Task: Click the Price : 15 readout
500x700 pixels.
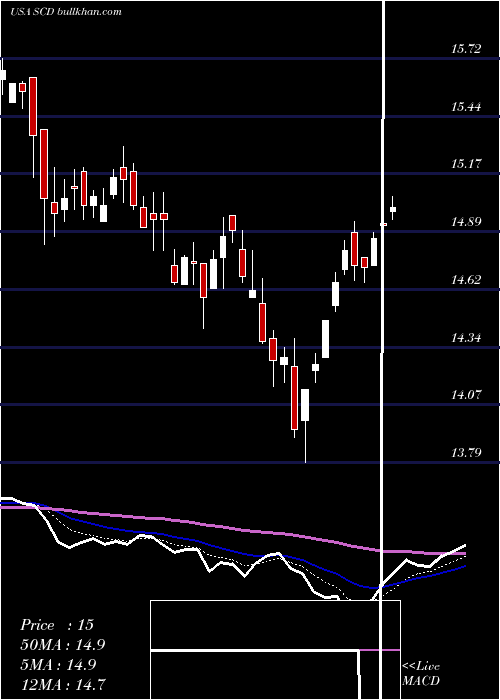Action: point(57,625)
